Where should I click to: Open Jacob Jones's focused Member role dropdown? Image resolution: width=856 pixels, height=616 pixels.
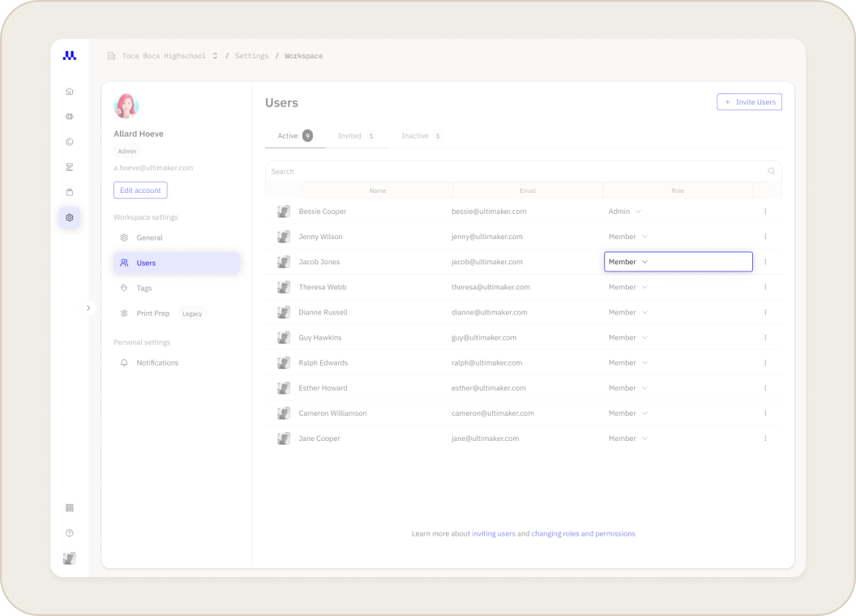point(678,262)
